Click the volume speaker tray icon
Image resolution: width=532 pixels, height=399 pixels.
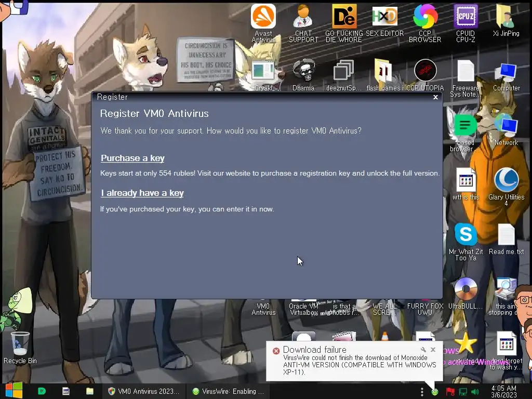475,392
